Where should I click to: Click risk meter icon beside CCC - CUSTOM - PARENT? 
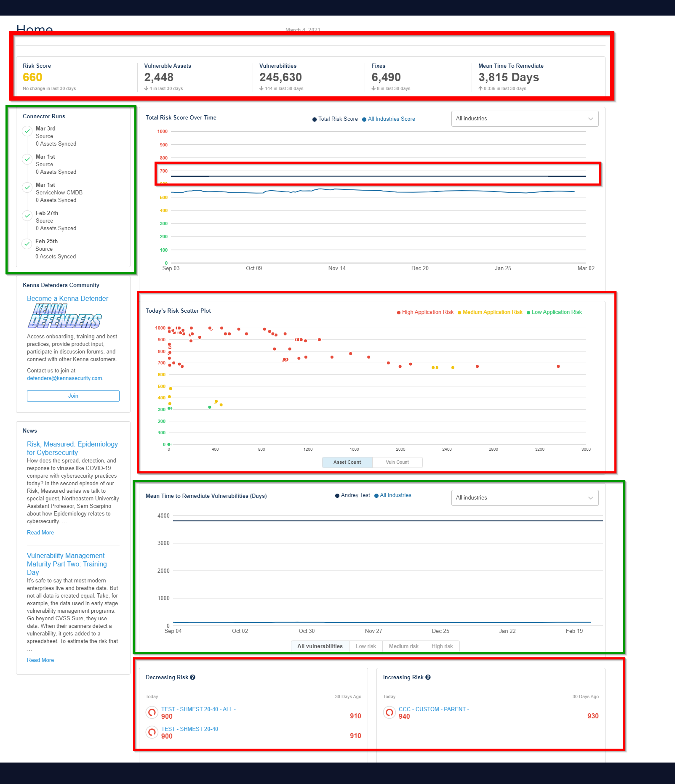(x=390, y=712)
